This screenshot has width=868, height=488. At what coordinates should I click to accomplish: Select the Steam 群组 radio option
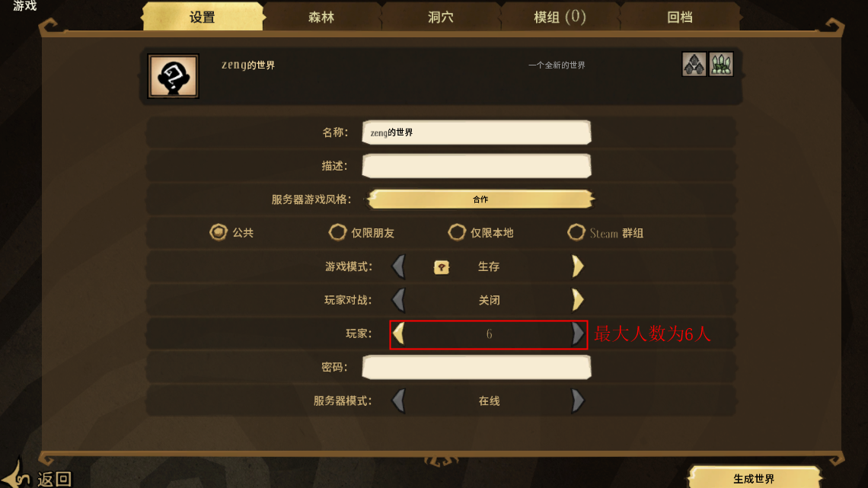(576, 232)
